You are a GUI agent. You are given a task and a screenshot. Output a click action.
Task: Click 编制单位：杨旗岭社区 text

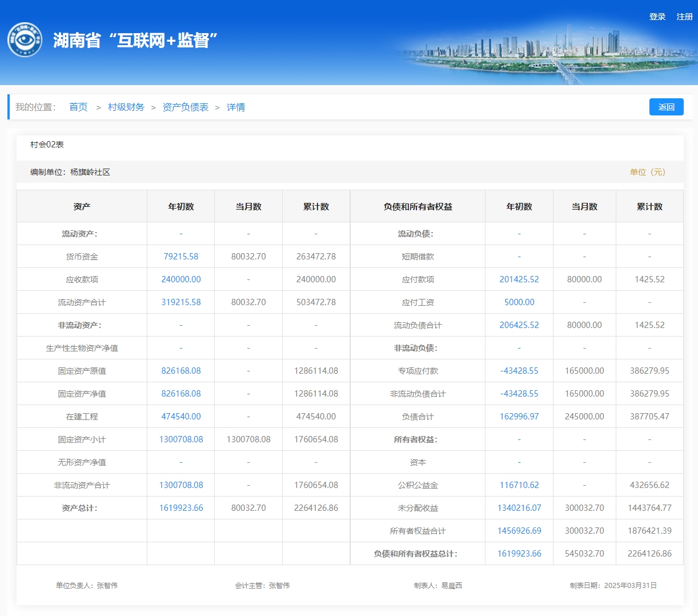coord(70,172)
